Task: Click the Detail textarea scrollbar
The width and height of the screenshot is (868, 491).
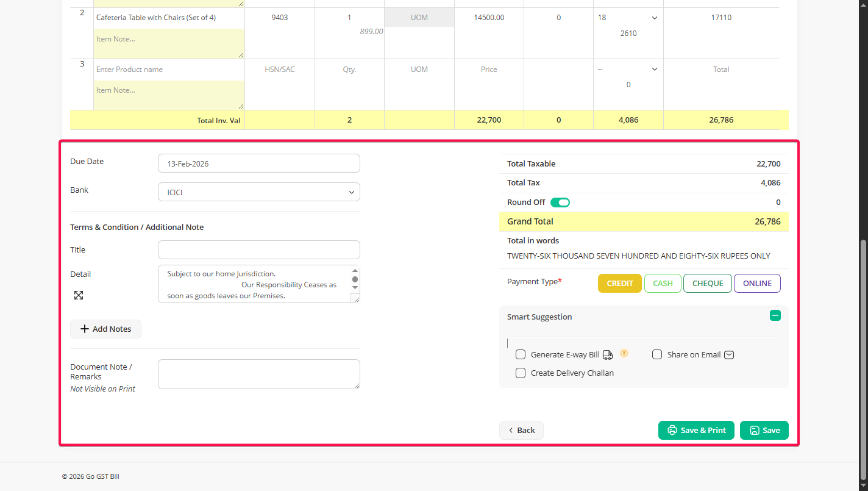Action: point(355,279)
